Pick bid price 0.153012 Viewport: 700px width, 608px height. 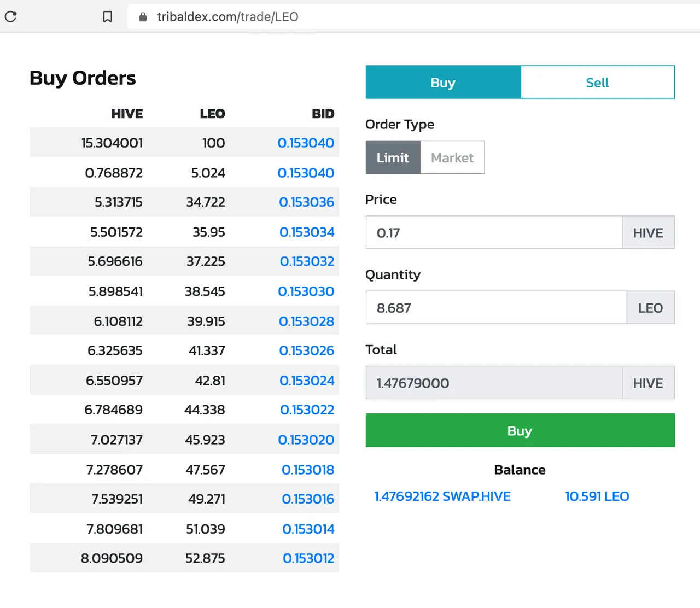click(x=308, y=558)
